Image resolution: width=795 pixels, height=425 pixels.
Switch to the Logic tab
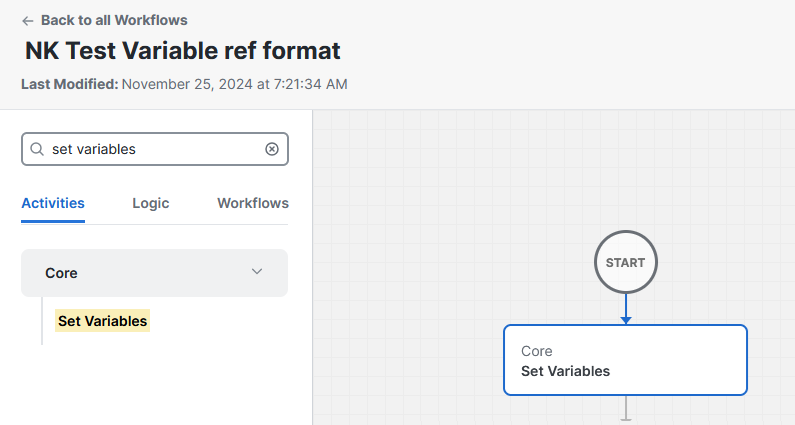151,203
